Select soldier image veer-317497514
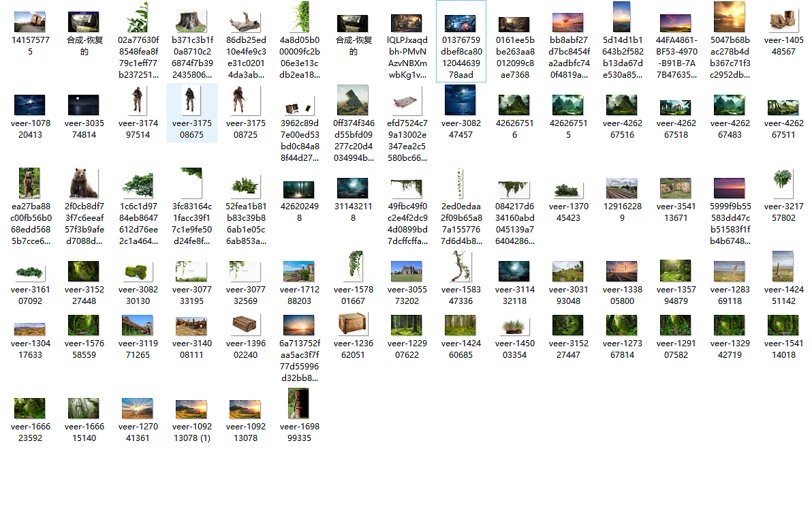812x518 pixels. (138, 100)
